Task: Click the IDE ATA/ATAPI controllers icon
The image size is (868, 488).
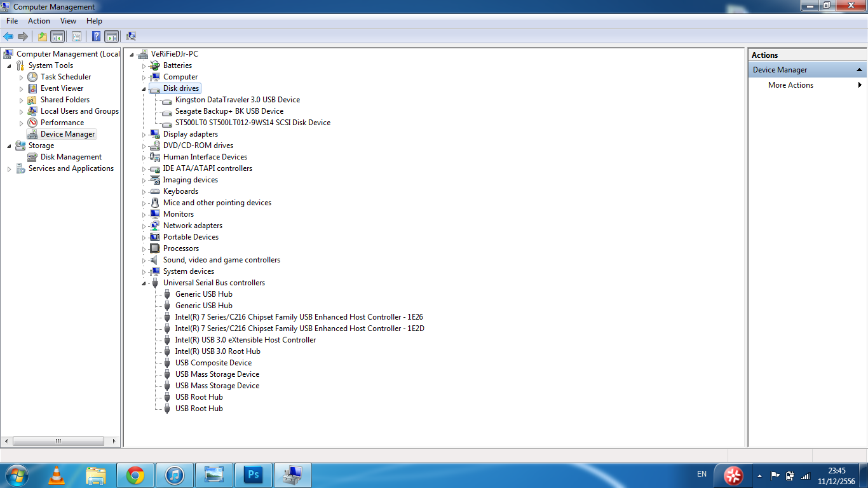Action: (x=154, y=168)
